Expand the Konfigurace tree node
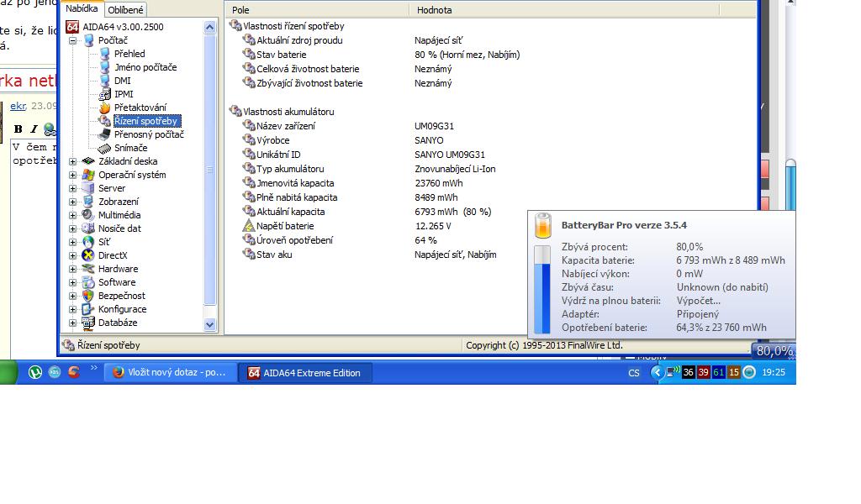Image resolution: width=861 pixels, height=504 pixels. (x=72, y=309)
